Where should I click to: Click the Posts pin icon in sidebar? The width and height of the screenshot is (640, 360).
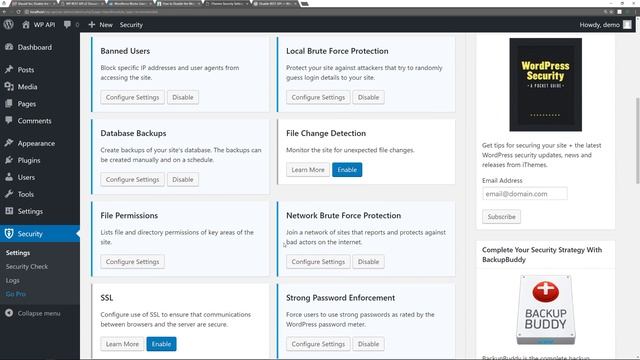point(9,69)
